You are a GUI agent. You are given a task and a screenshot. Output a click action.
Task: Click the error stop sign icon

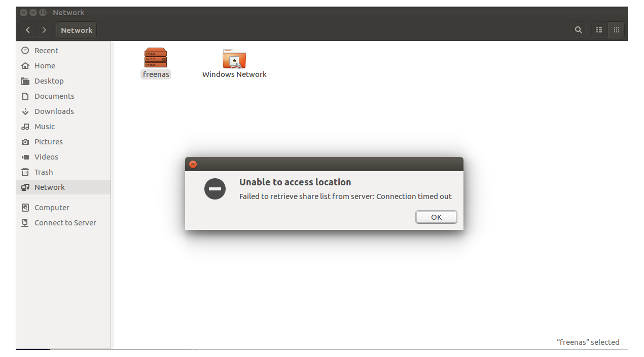coord(215,189)
